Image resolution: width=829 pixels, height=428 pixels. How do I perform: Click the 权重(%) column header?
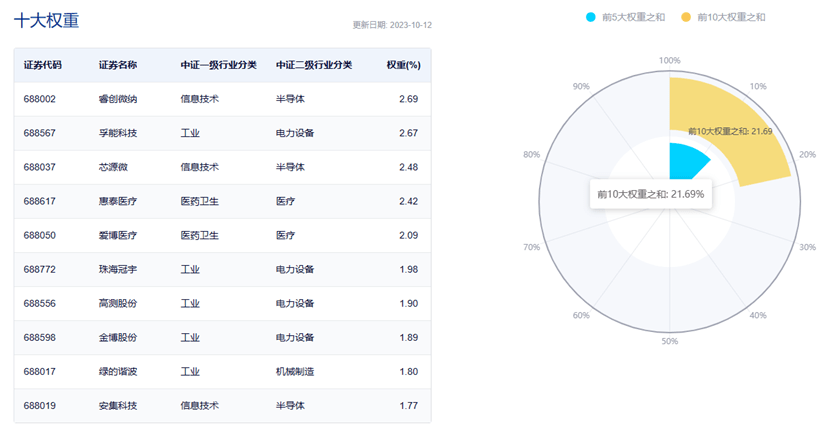(403, 65)
